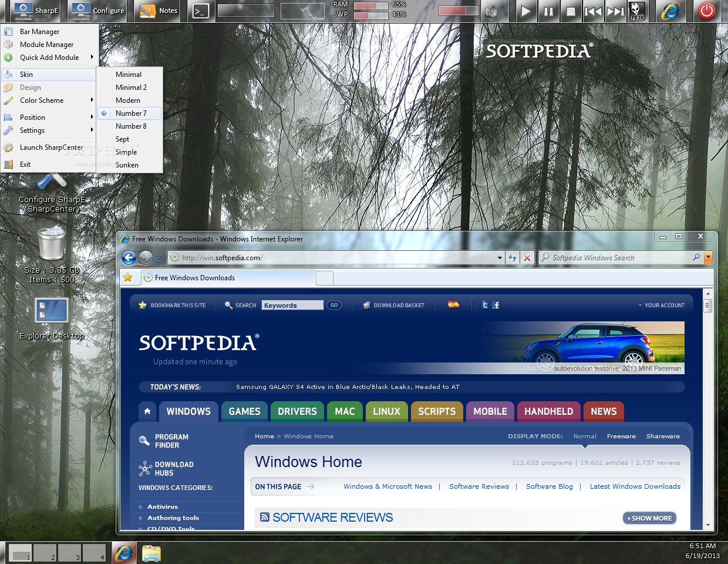Click Configure SharpE desktop shortcut icon

point(52,182)
